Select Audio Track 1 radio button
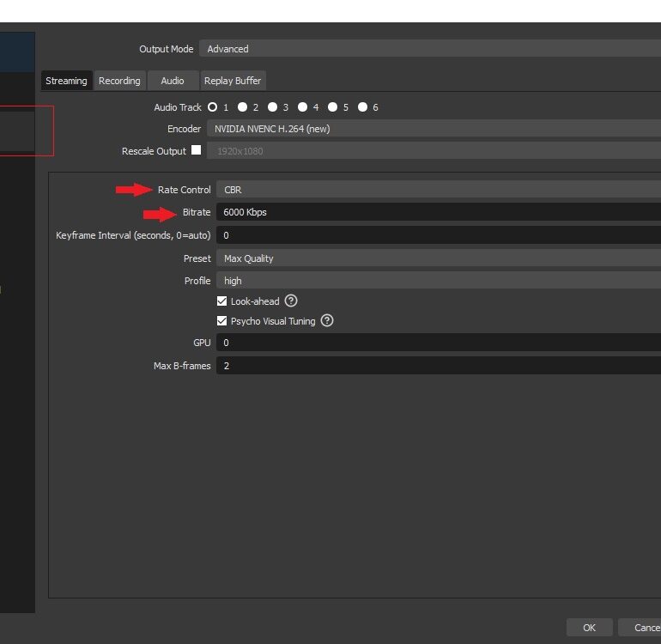661x644 pixels. [x=213, y=107]
